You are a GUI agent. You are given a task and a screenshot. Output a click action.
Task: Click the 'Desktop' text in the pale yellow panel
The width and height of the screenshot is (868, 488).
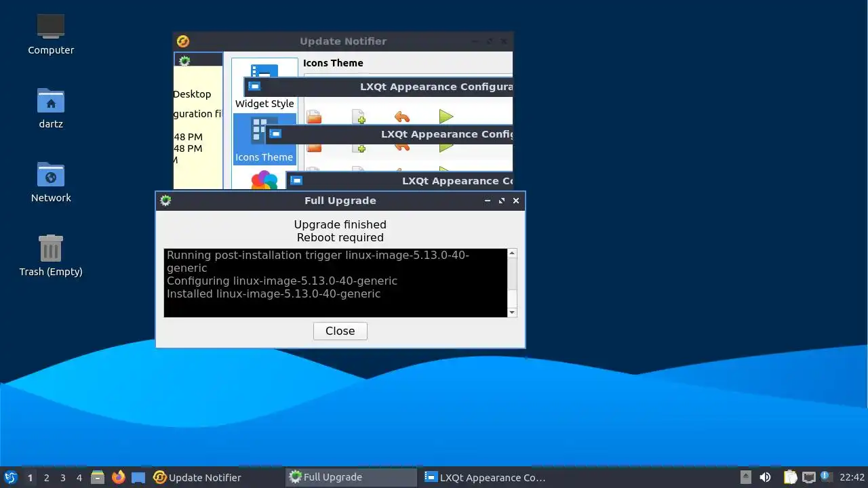(x=192, y=94)
